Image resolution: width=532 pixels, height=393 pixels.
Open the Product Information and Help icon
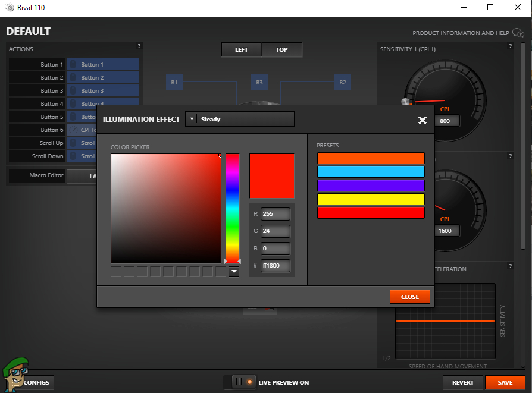[x=518, y=33]
